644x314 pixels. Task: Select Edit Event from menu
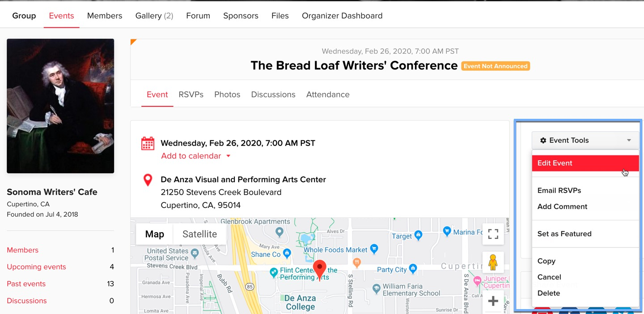(585, 163)
